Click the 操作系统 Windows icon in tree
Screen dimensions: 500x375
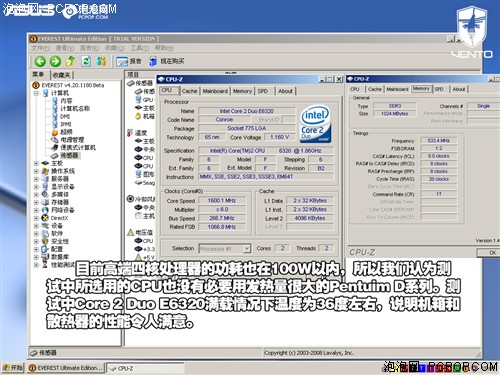[x=45, y=171]
